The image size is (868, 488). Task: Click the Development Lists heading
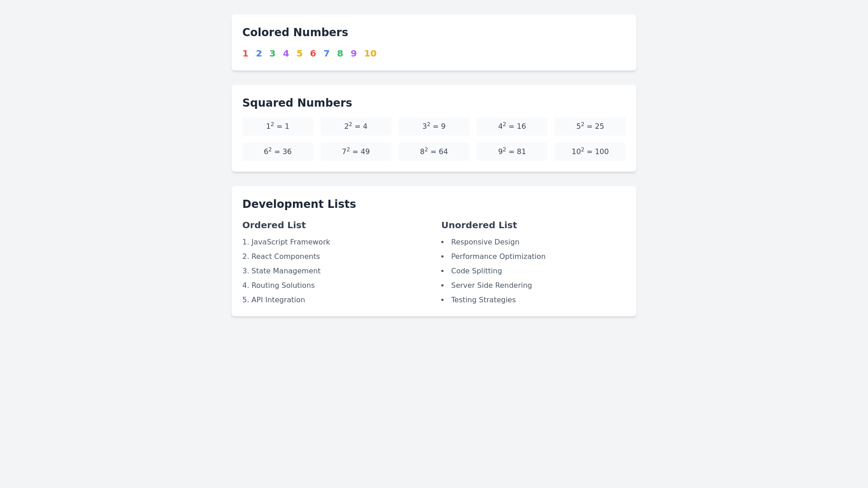point(299,204)
